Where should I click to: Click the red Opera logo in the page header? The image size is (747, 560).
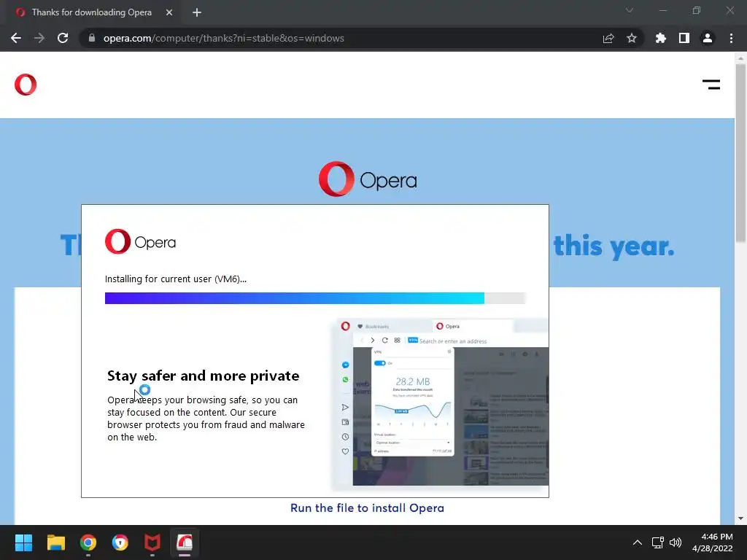(26, 85)
